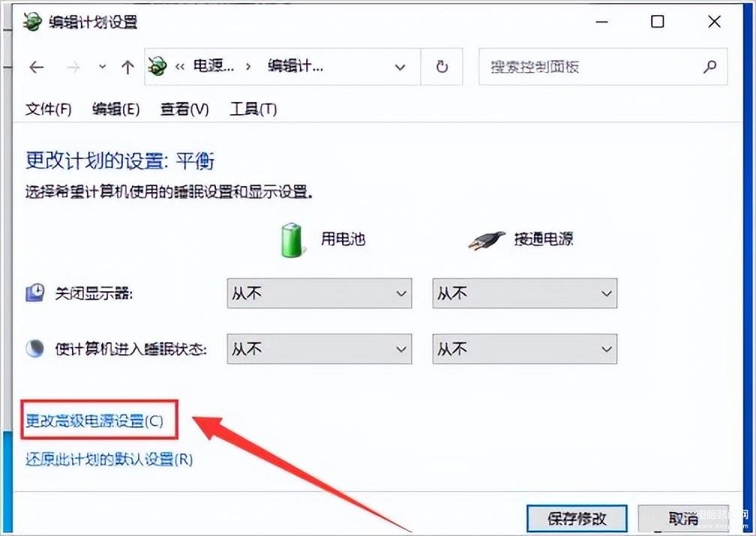This screenshot has height=536, width=756.
Task: Click the search magnifier icon
Action: click(x=709, y=67)
